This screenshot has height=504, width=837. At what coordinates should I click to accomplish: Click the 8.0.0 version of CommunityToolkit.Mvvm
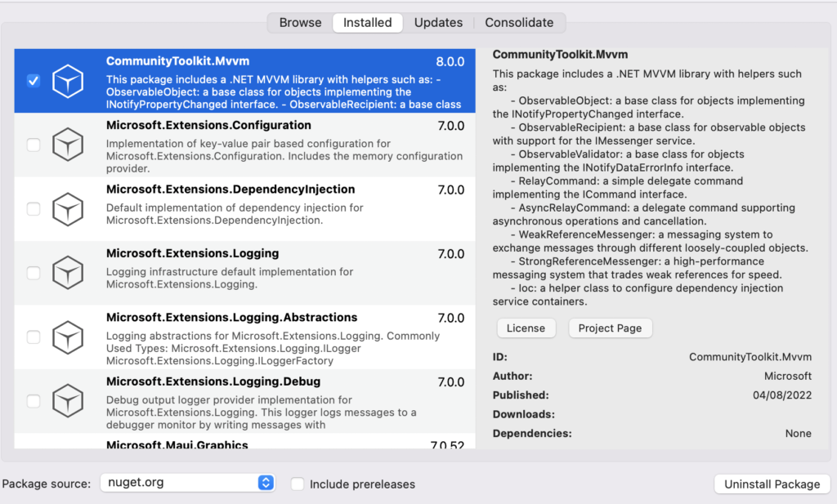(450, 62)
